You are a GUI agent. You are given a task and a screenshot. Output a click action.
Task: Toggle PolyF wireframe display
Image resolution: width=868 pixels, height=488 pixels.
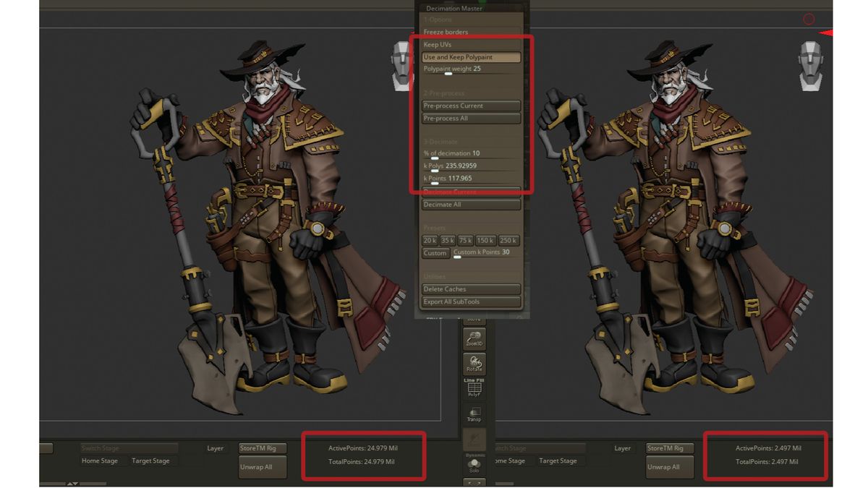(474, 388)
